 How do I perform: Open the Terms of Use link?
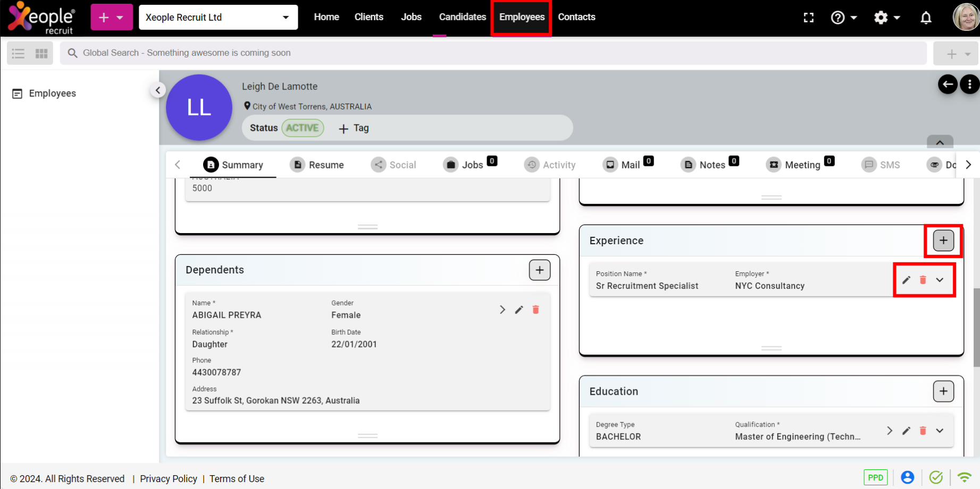[x=237, y=479]
